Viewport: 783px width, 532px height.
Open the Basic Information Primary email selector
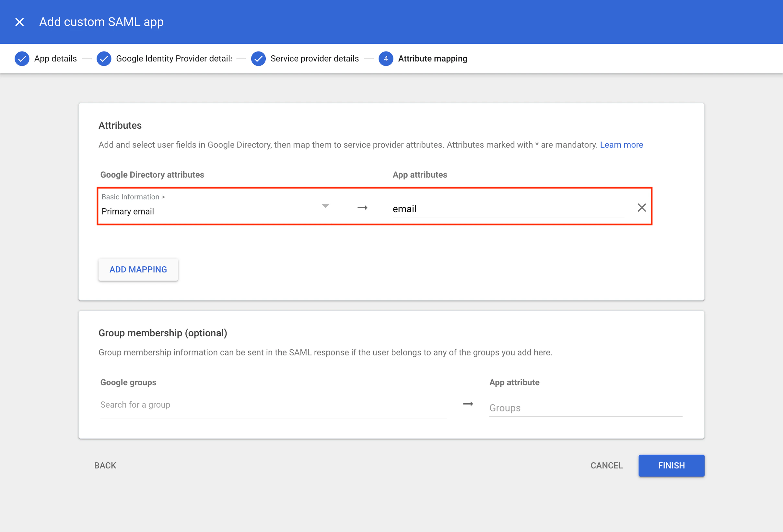209,206
